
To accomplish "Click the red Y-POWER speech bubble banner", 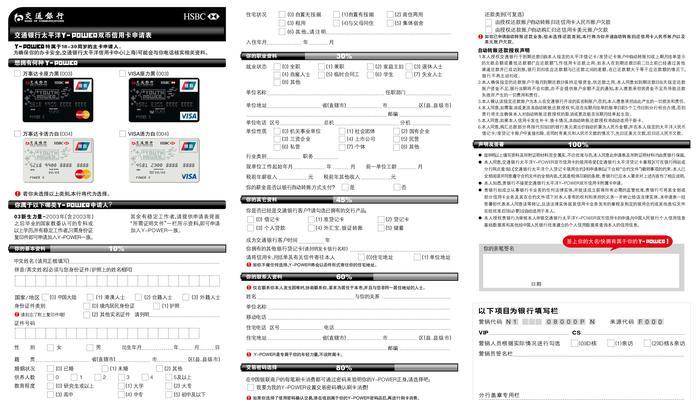I will [617, 242].
